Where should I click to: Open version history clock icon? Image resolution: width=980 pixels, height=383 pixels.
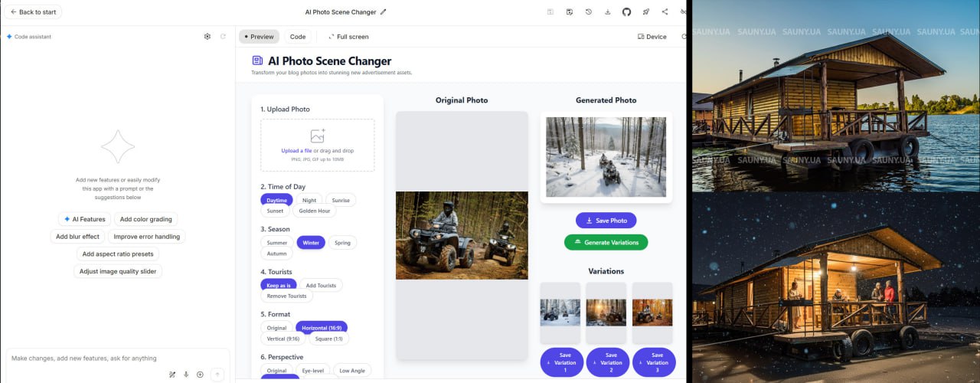coord(589,12)
